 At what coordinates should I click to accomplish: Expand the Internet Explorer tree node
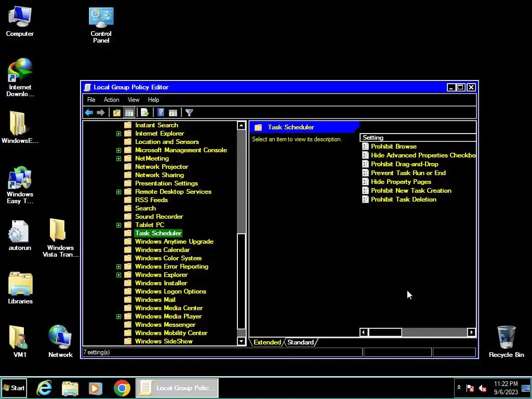pyautogui.click(x=118, y=134)
